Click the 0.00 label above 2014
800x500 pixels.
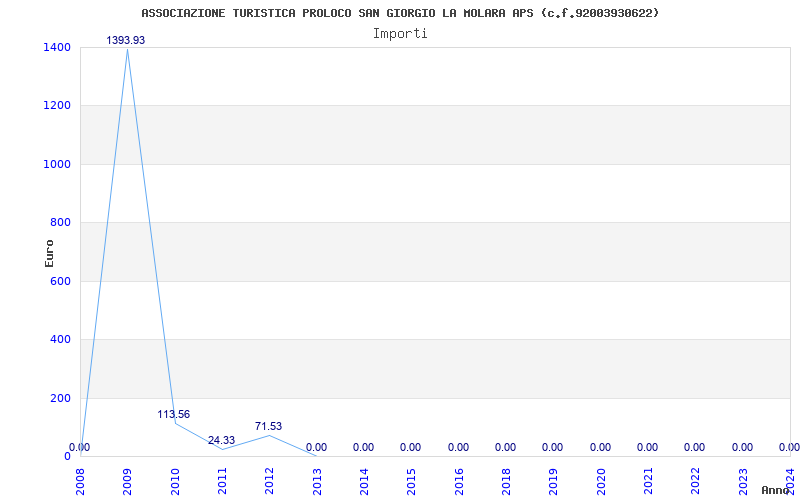point(363,447)
